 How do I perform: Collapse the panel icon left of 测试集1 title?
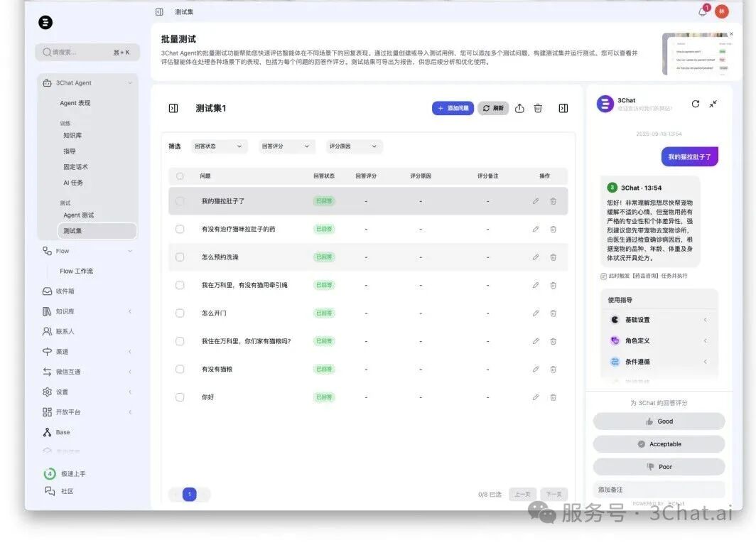(x=173, y=108)
